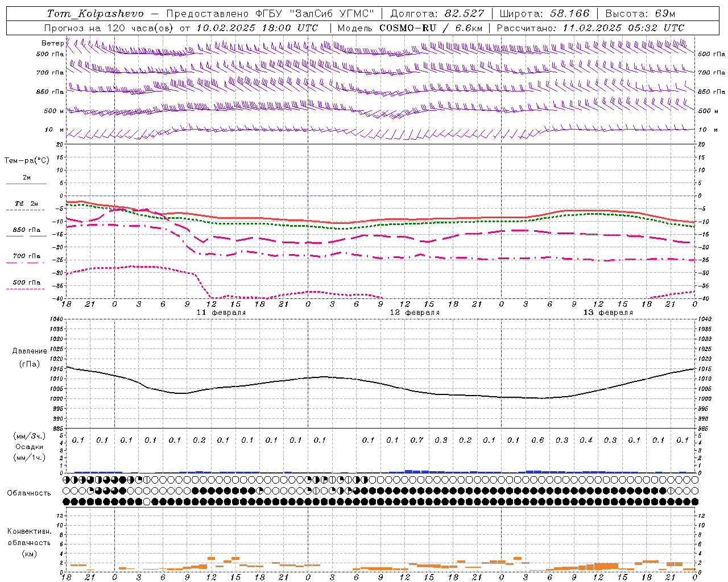Image resolution: width=728 pixels, height=582 pixels.
Task: Select the elevation text Высота: 69м
Action: pyautogui.click(x=640, y=14)
